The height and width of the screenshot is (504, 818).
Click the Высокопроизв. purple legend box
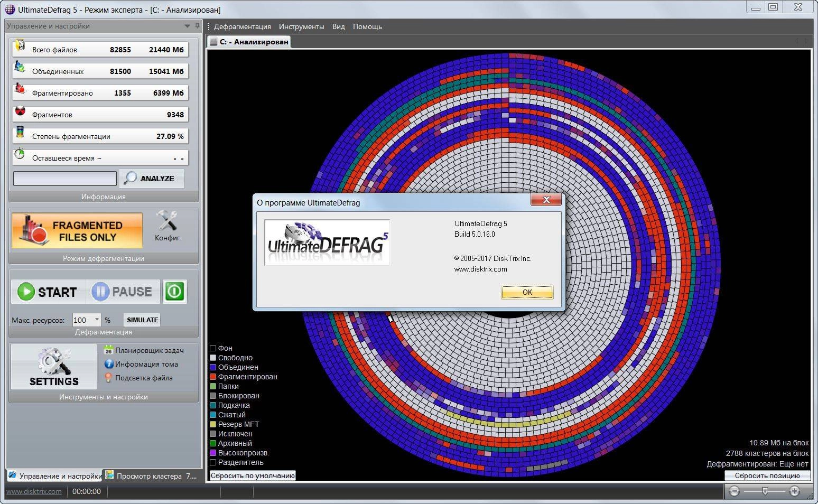[213, 453]
